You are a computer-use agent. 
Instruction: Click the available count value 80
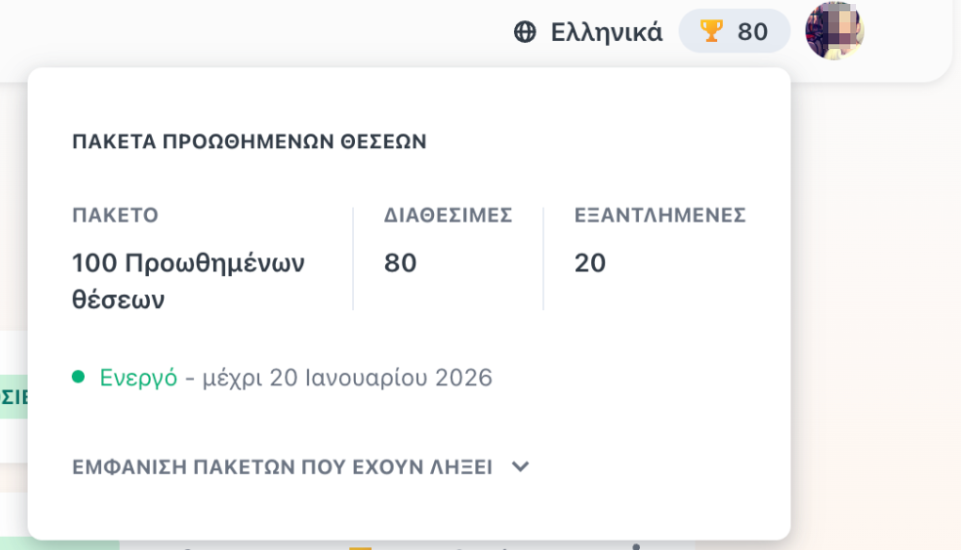point(400,263)
